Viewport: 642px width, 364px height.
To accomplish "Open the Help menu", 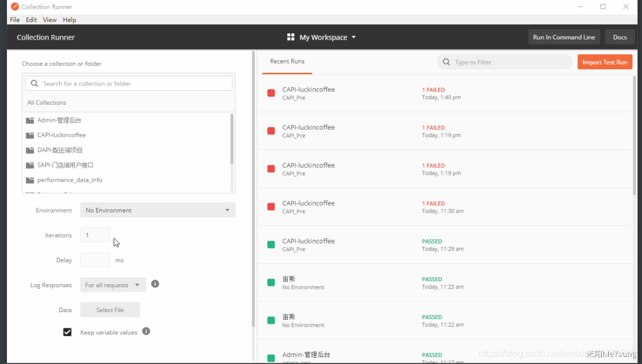I will [x=69, y=20].
